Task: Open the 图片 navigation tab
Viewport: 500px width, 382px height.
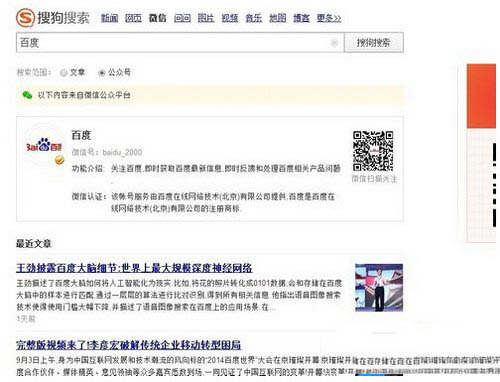Action: [x=206, y=18]
